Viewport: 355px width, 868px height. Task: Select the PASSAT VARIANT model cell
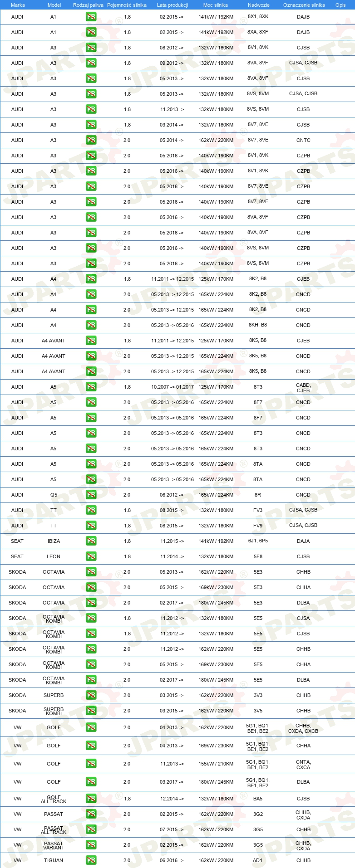(x=54, y=846)
